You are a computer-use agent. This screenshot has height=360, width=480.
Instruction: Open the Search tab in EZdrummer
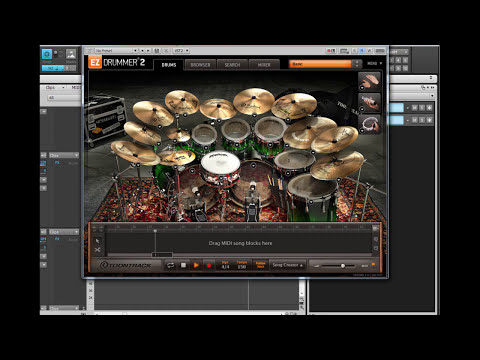click(232, 65)
